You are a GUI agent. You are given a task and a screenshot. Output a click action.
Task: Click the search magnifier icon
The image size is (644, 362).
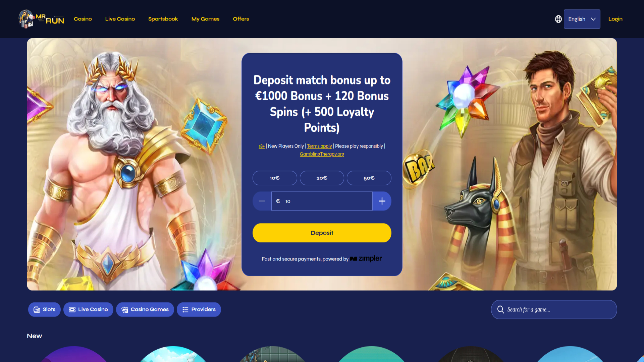click(500, 309)
